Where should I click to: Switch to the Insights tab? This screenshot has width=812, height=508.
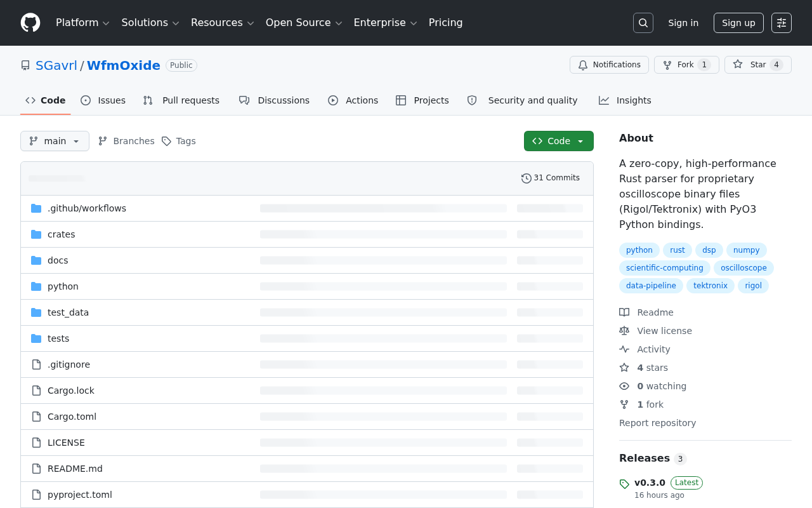pyautogui.click(x=625, y=100)
